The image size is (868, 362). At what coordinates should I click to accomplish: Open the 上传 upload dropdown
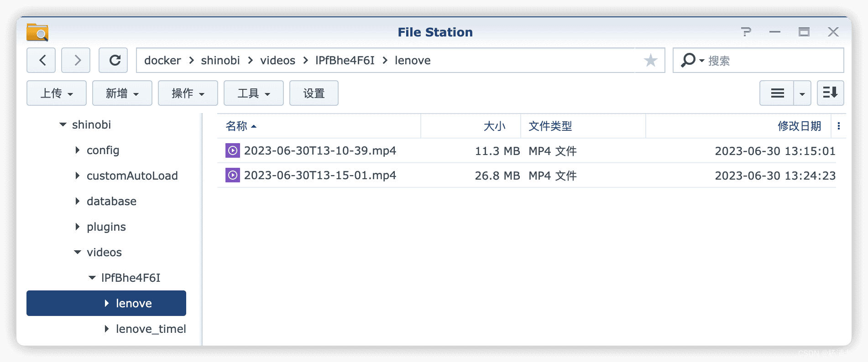click(57, 93)
